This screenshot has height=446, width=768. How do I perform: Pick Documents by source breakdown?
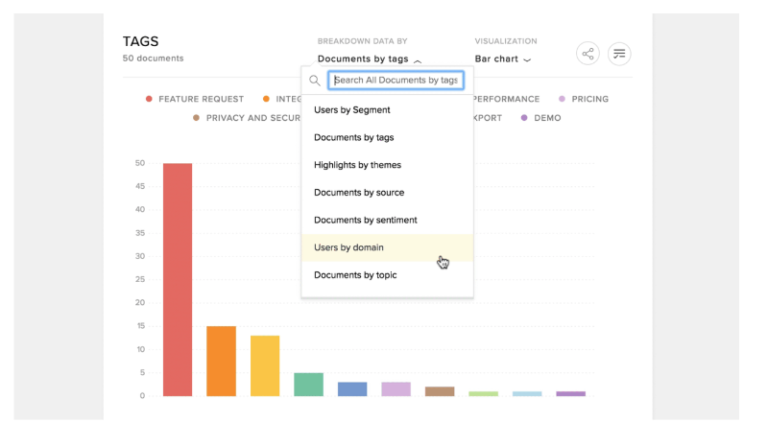(x=359, y=192)
